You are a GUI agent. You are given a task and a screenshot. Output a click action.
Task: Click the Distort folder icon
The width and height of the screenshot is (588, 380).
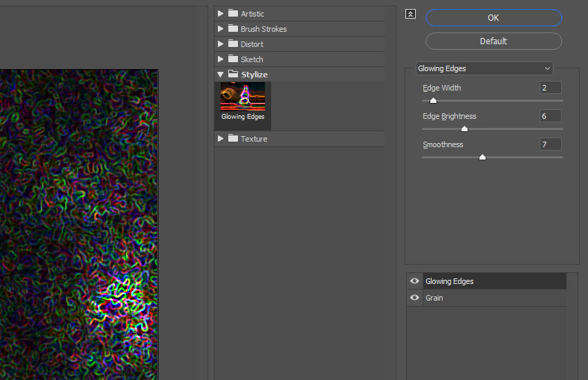(x=233, y=44)
